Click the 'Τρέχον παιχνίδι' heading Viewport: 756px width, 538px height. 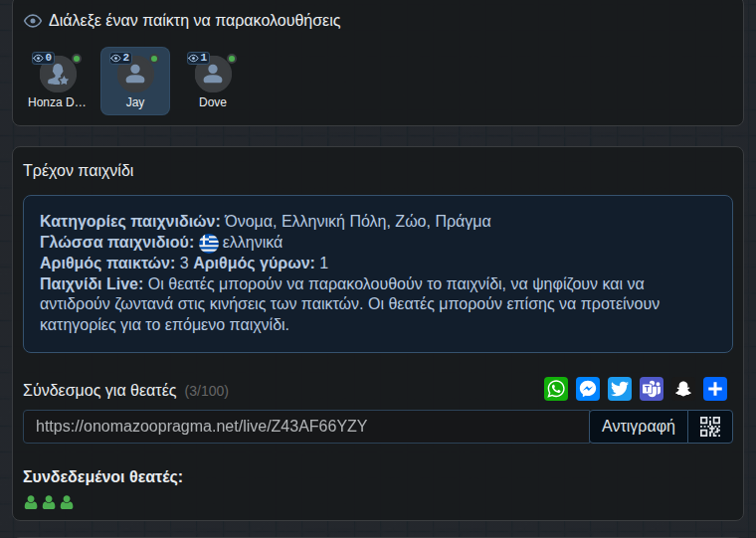(79, 171)
